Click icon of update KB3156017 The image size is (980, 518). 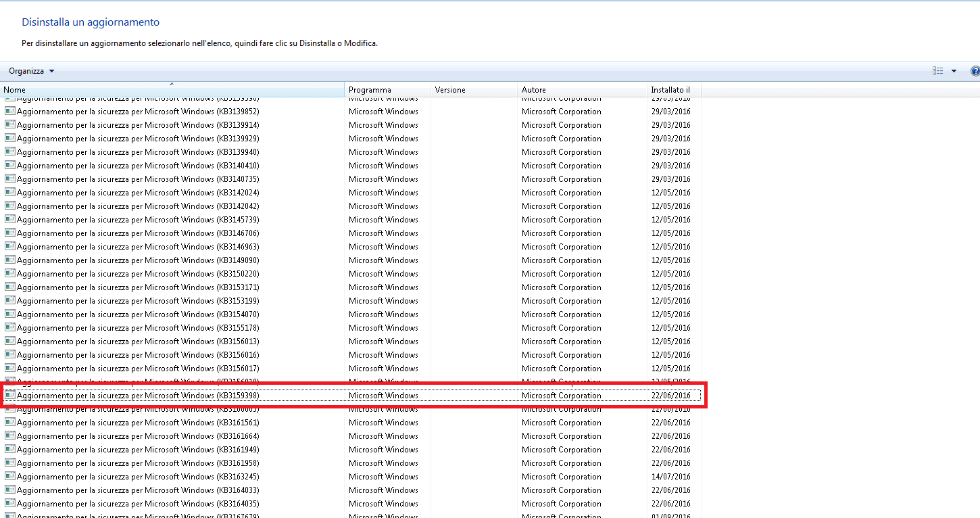point(10,369)
